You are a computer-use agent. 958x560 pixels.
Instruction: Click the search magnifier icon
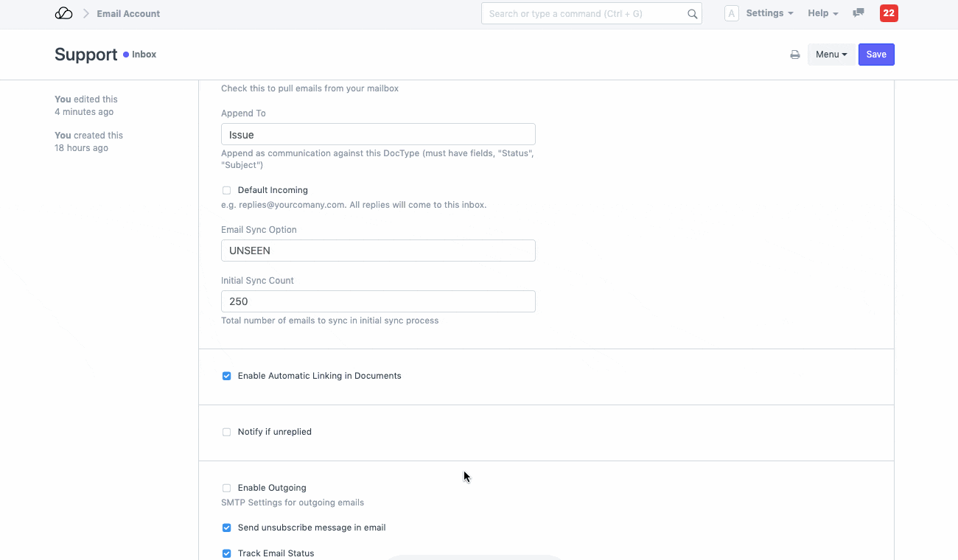(692, 13)
